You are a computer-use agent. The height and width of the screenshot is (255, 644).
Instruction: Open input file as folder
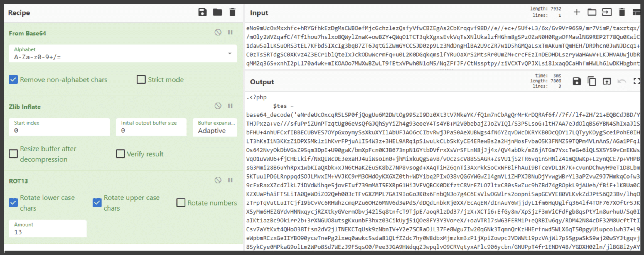point(592,12)
